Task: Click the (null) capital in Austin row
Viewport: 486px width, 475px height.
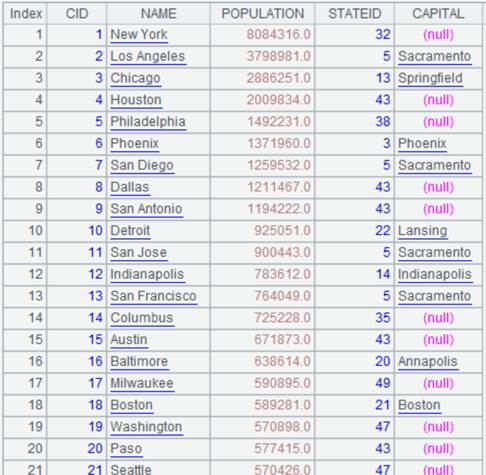Action: click(438, 340)
